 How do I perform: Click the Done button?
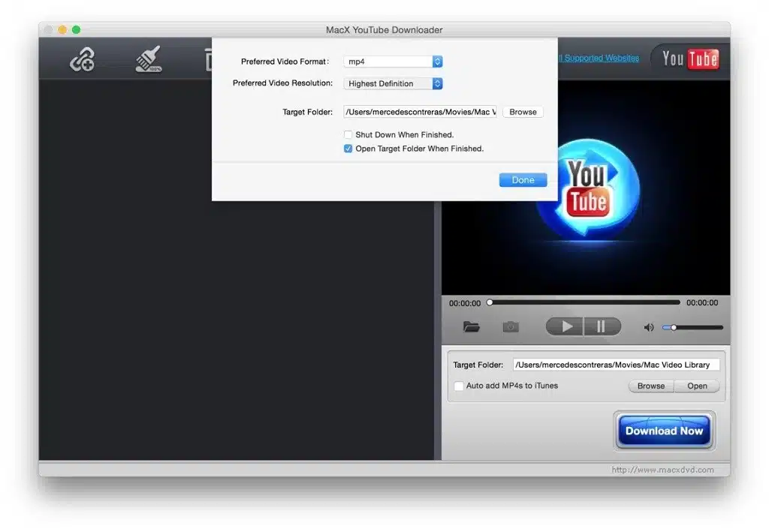coord(523,179)
